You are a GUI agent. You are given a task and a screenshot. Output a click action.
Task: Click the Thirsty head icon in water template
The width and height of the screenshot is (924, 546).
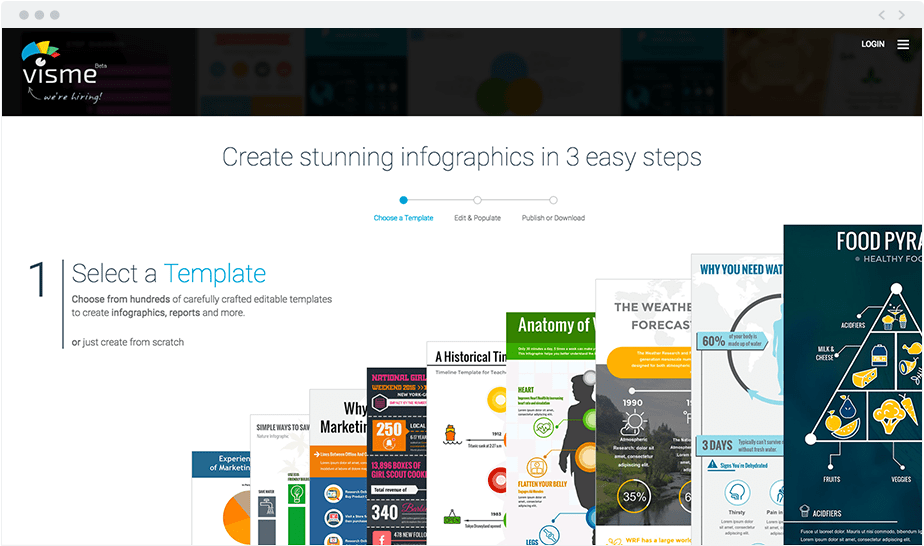click(737, 492)
